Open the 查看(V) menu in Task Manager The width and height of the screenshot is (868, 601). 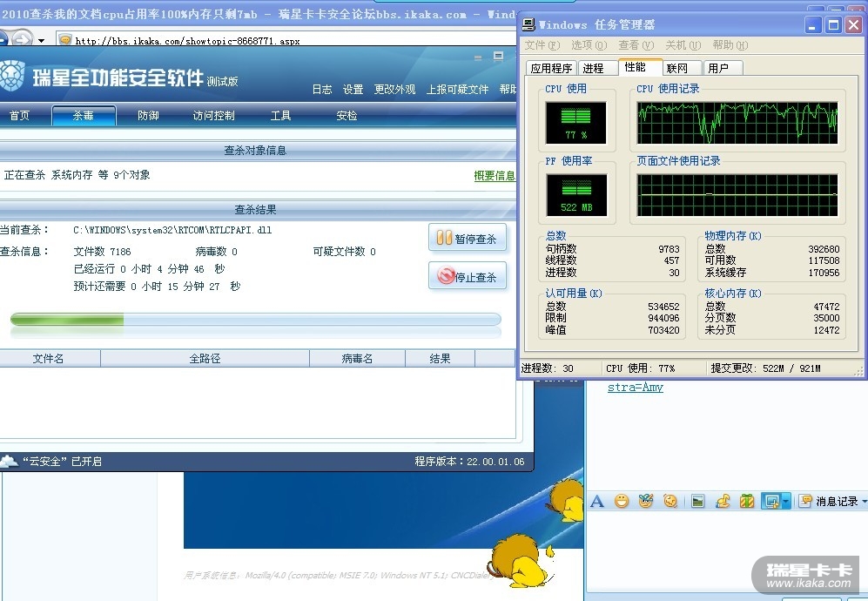coord(636,45)
